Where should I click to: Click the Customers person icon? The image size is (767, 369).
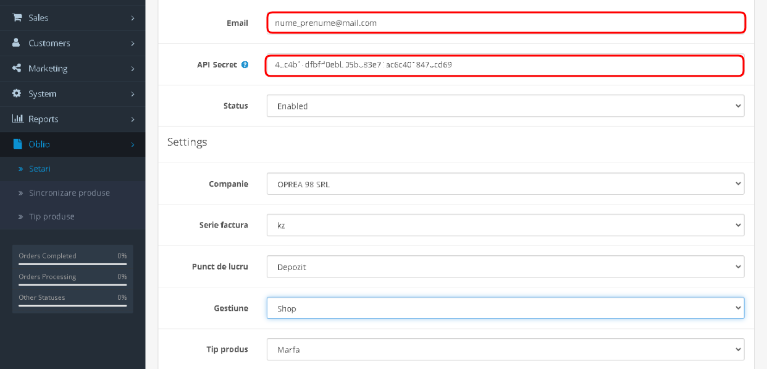[x=17, y=43]
